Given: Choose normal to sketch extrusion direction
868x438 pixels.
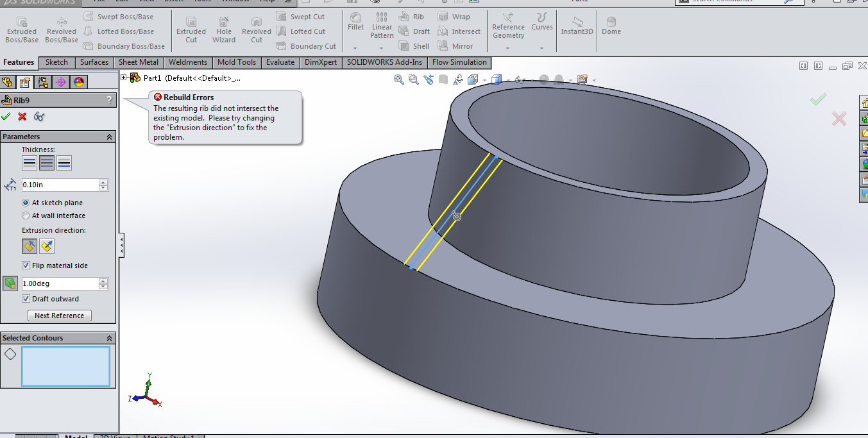Looking at the screenshot, I should pos(47,246).
